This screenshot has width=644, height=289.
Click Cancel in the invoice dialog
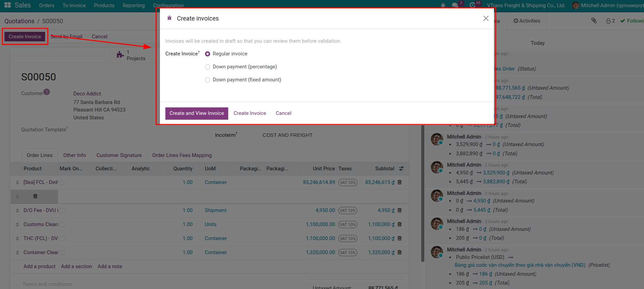(x=283, y=113)
